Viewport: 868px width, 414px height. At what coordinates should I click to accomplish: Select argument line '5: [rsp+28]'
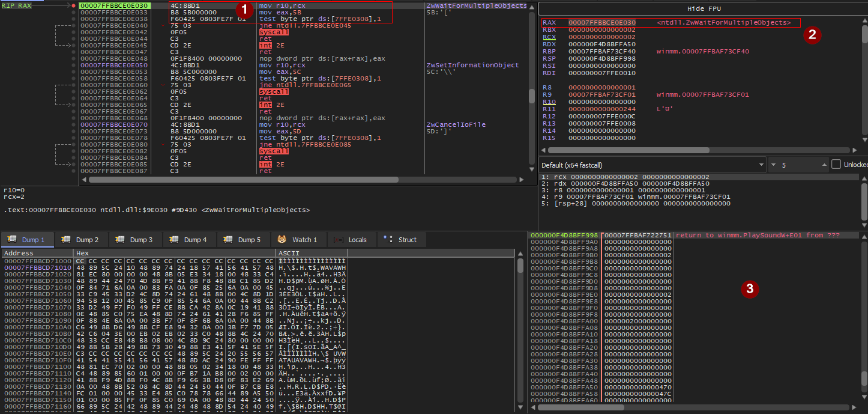[x=700, y=203]
